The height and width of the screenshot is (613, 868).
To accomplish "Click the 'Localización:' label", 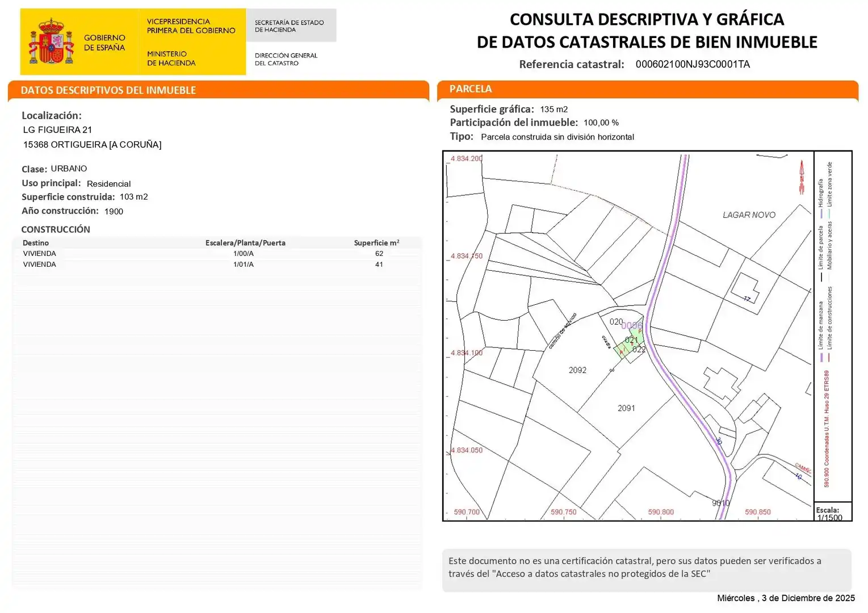I will [x=52, y=116].
